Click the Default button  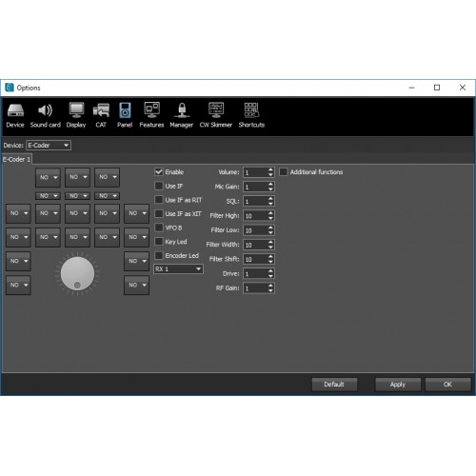[x=334, y=385]
